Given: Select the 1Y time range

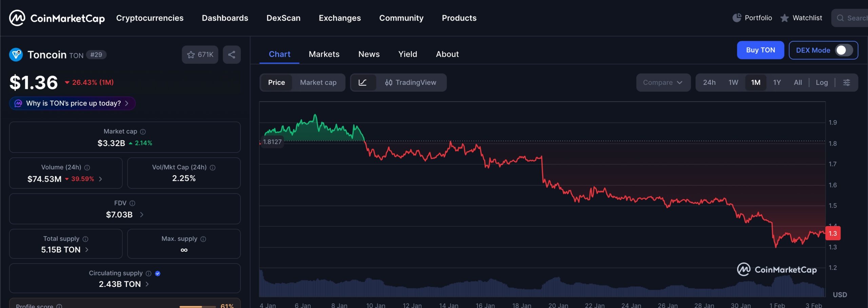Looking at the screenshot, I should (777, 82).
